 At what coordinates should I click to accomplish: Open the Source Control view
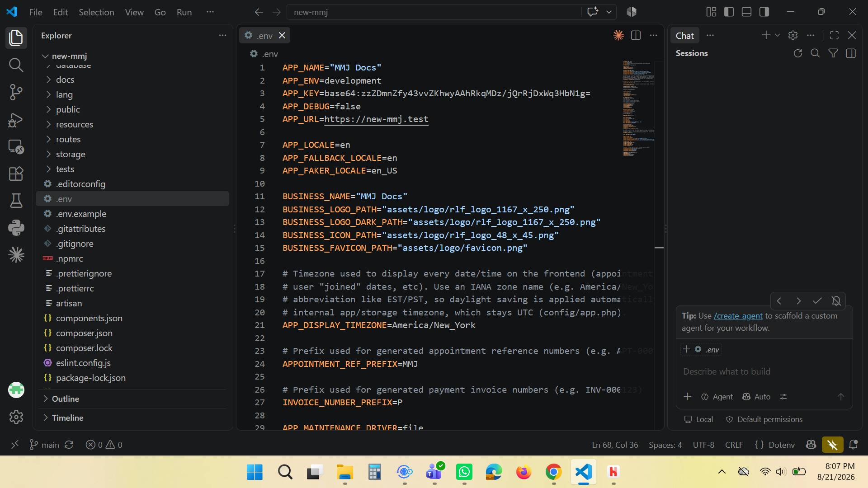pos(16,92)
